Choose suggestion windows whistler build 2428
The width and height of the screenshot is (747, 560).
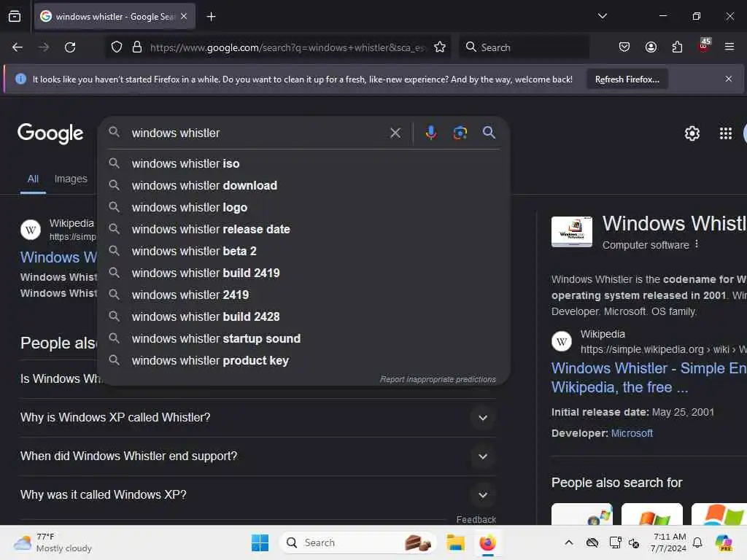(304, 316)
